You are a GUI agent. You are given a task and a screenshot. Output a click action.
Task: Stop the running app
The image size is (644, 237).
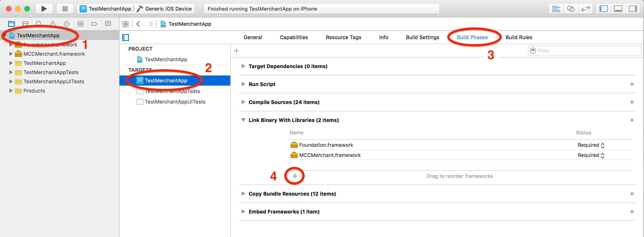[x=65, y=9]
